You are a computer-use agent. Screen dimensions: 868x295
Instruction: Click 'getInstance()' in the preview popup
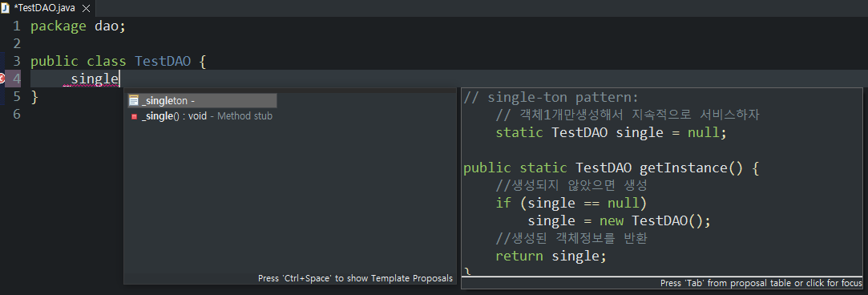[691, 168]
